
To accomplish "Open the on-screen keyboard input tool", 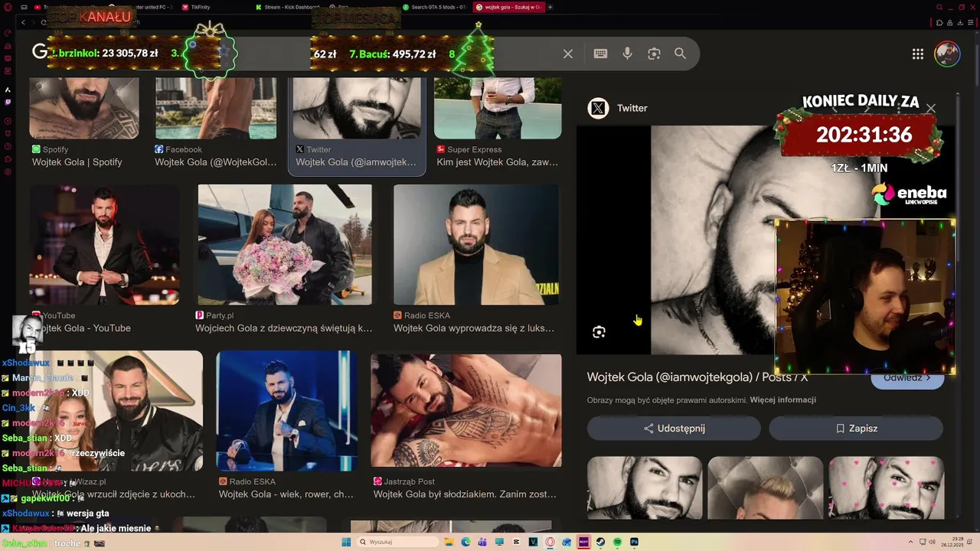I will [x=600, y=54].
